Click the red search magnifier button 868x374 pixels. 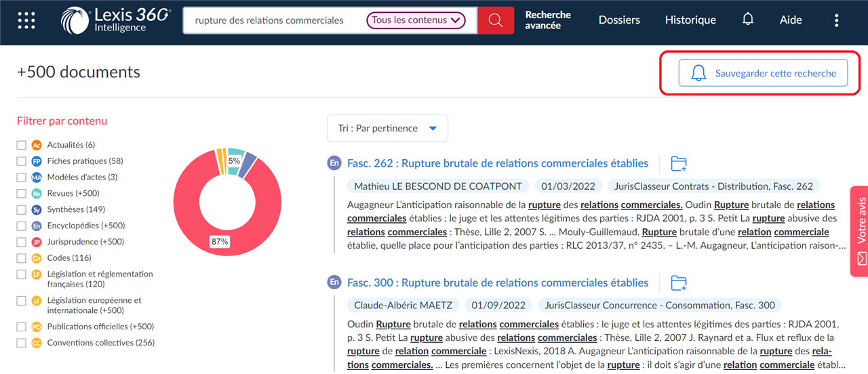(x=496, y=20)
